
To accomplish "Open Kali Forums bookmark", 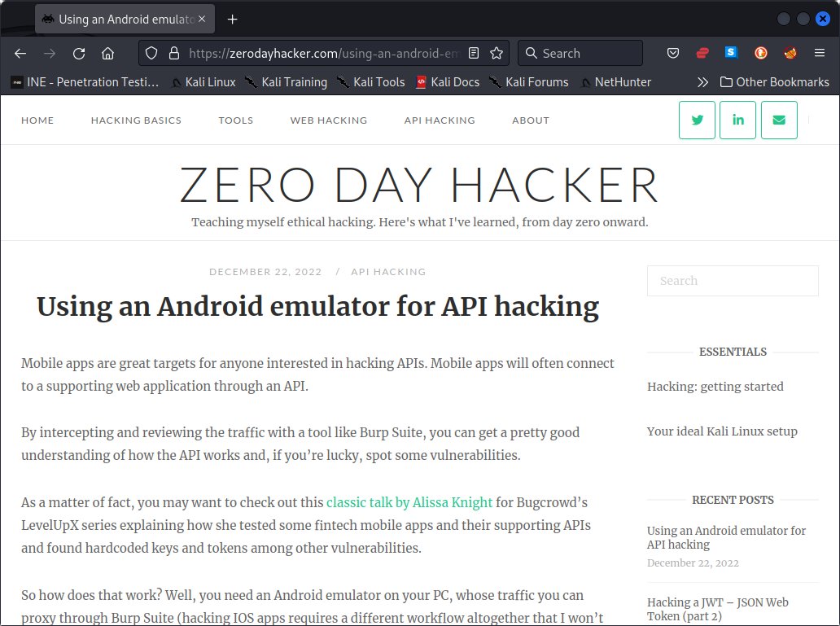I will click(x=529, y=82).
